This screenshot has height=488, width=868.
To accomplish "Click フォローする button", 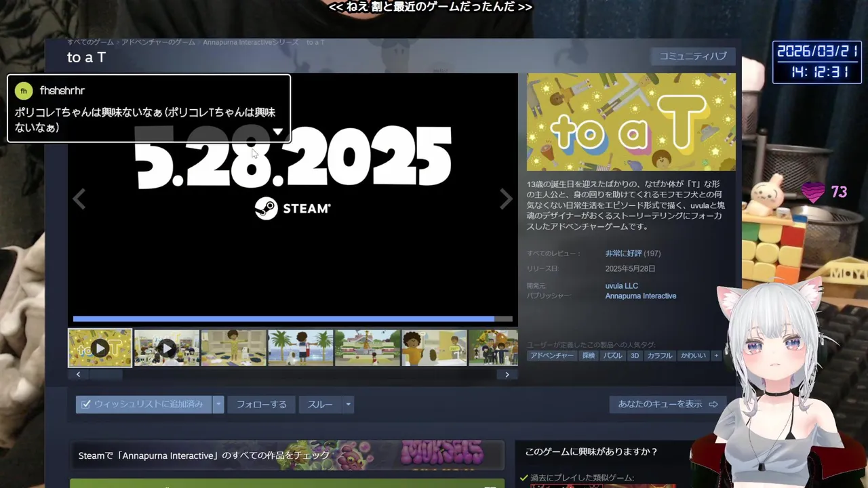I will coord(261,405).
